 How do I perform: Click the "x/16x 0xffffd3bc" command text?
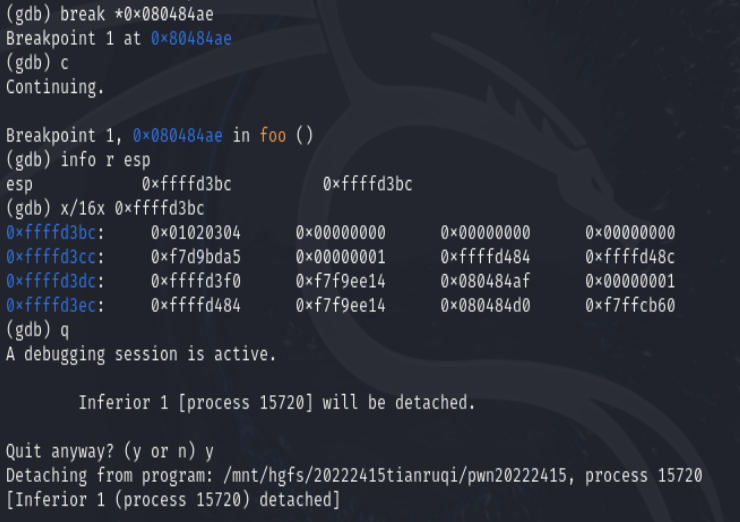pos(133,208)
